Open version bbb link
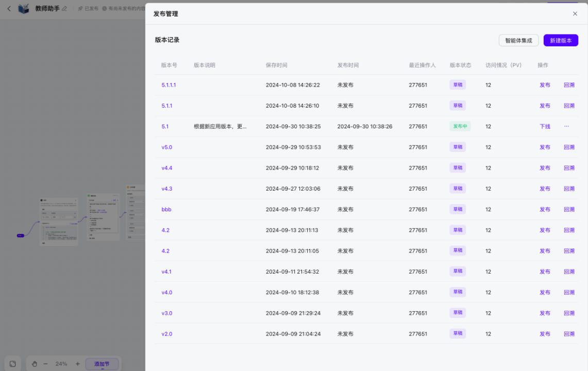This screenshot has width=588, height=371. click(x=166, y=209)
